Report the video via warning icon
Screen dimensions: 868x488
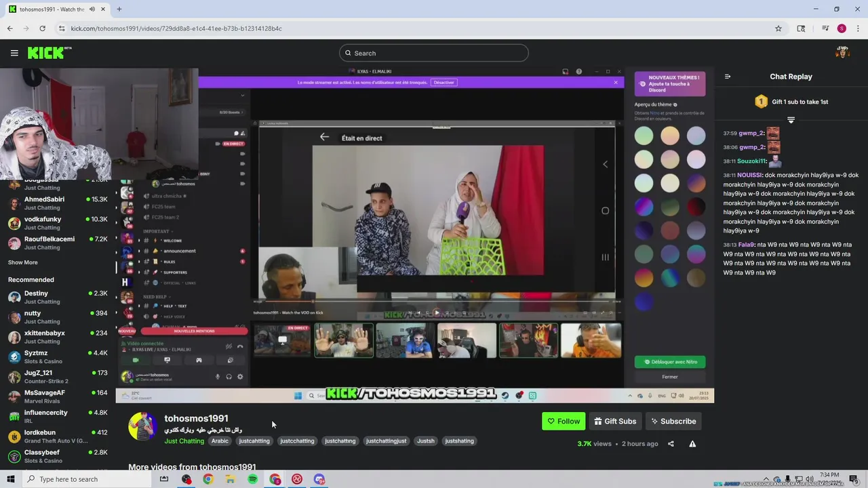click(x=692, y=444)
